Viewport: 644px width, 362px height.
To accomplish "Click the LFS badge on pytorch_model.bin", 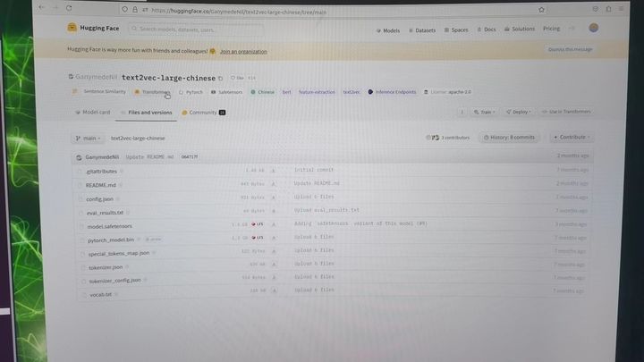I will pos(258,238).
